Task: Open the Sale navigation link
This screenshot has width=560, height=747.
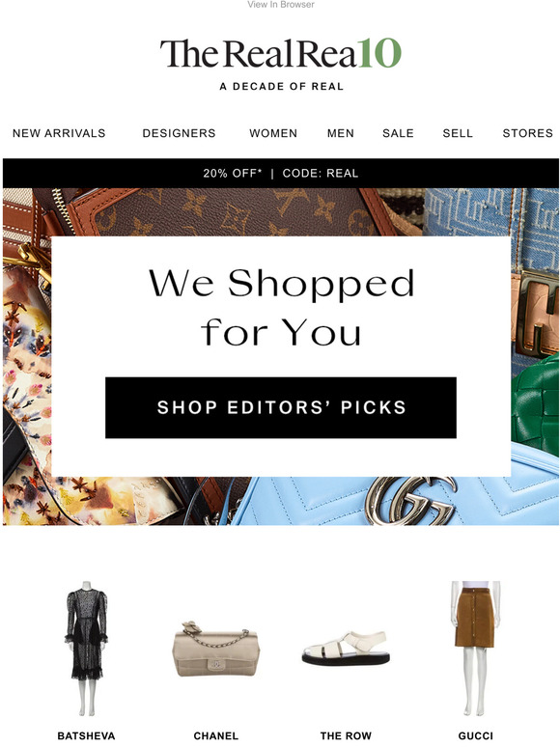Action: [398, 133]
